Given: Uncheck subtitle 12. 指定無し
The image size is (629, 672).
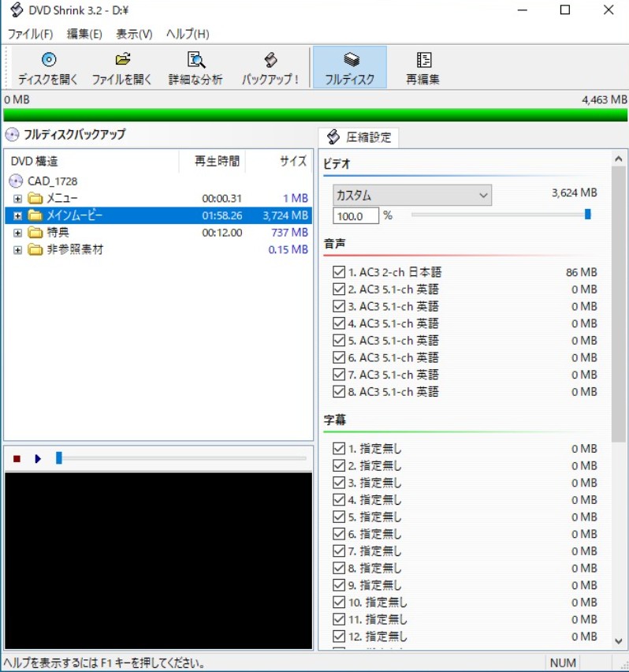Looking at the screenshot, I should (x=339, y=637).
